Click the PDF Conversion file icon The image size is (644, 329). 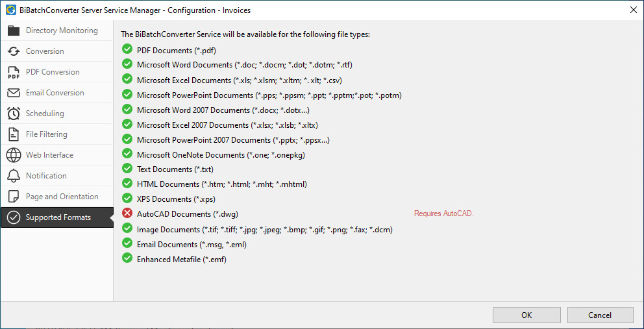coord(14,72)
